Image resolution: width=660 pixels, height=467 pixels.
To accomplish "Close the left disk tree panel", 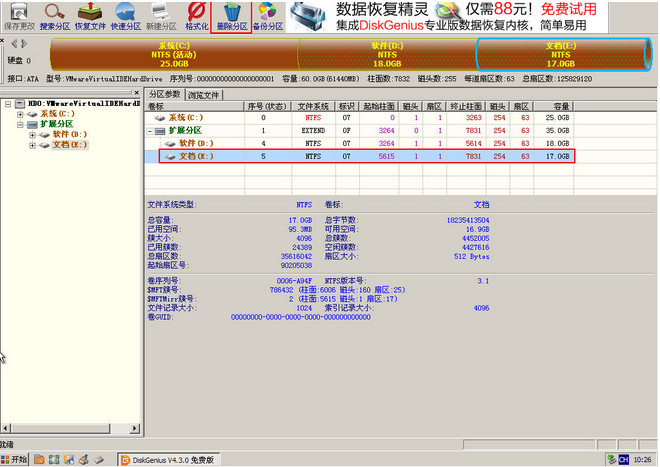I will click(136, 93).
